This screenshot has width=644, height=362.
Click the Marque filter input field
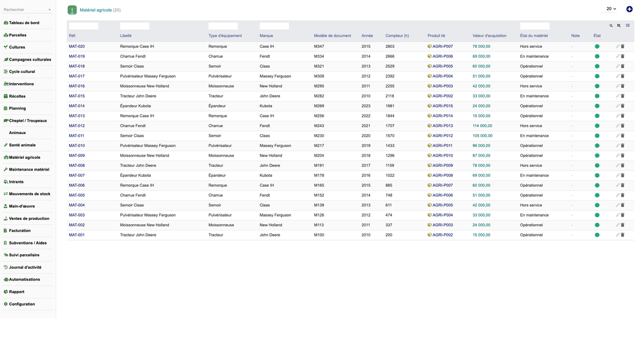[274, 26]
